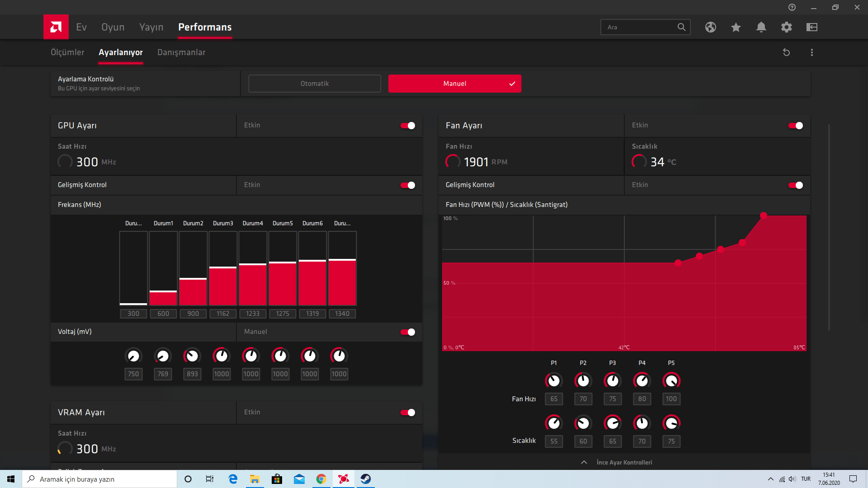Disable the GPU Ayarı Etkin toggle

point(407,126)
